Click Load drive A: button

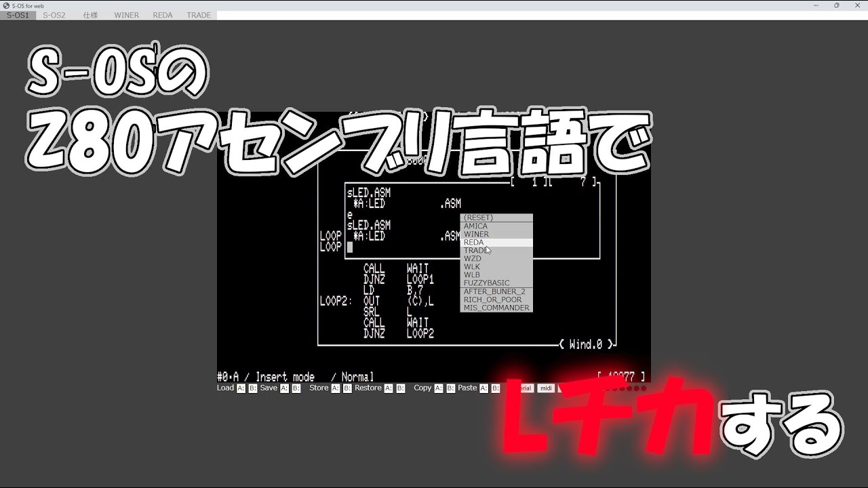pyautogui.click(x=241, y=388)
